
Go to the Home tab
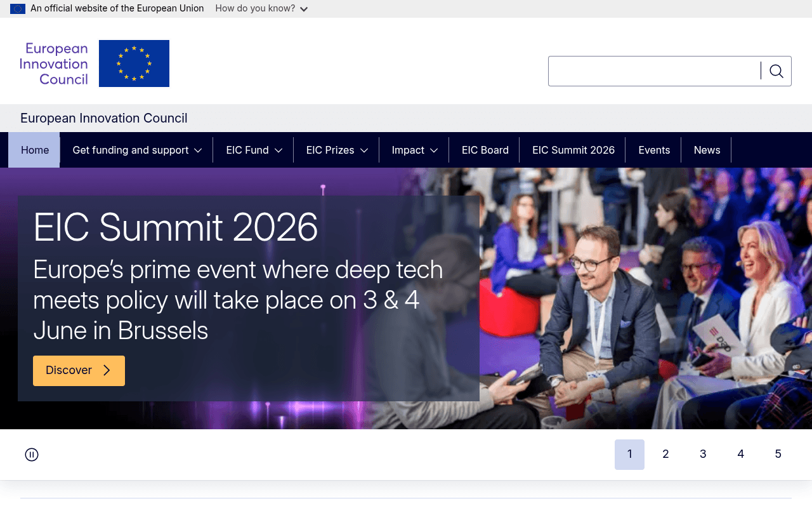(x=34, y=150)
